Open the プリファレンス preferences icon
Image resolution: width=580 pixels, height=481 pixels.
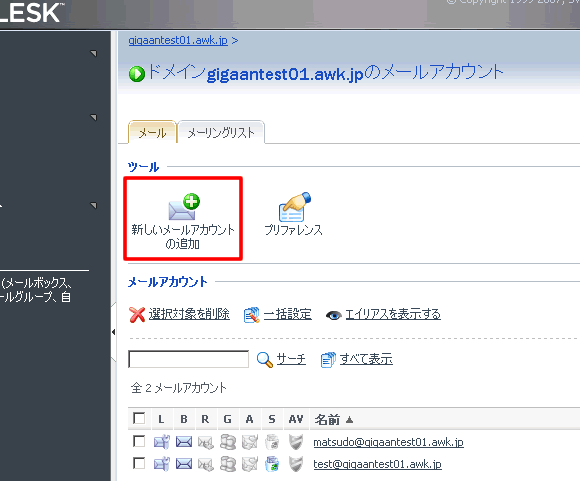pyautogui.click(x=294, y=206)
